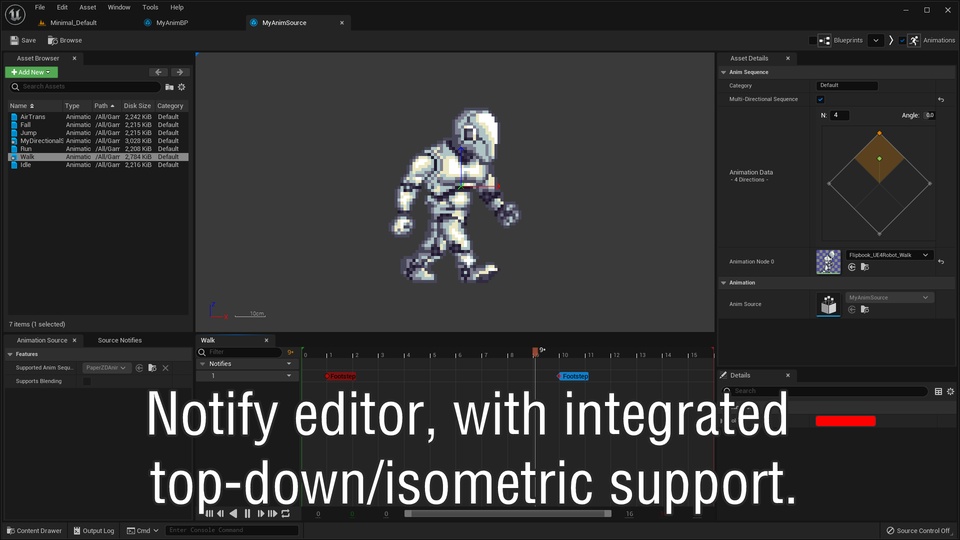Browse to asset in Content Browser
The image size is (960, 540).
point(65,40)
